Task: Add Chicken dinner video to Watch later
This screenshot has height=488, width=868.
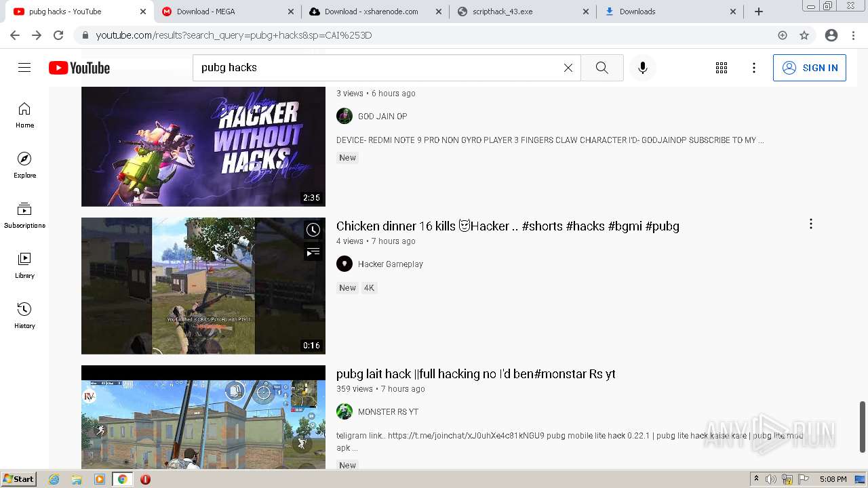Action: (313, 230)
